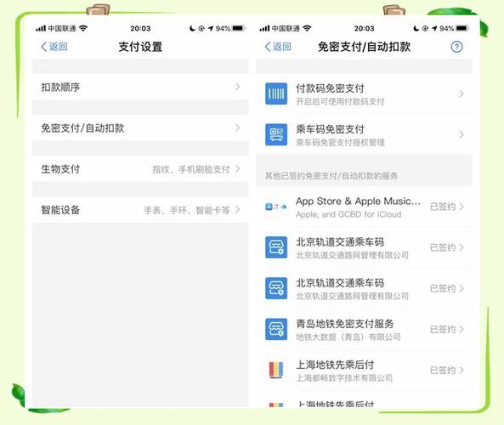The width and height of the screenshot is (504, 425).
Task: Expand chevron next to 扣款顺序
Action: click(x=237, y=87)
